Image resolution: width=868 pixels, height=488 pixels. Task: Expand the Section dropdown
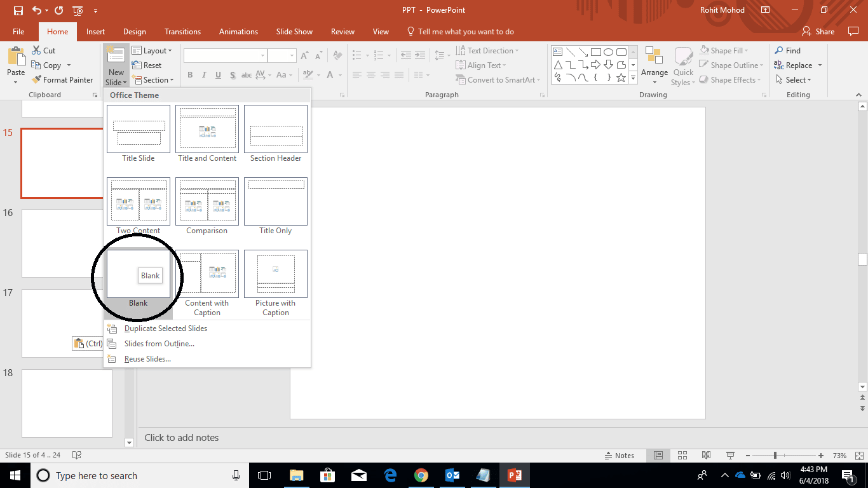point(154,80)
